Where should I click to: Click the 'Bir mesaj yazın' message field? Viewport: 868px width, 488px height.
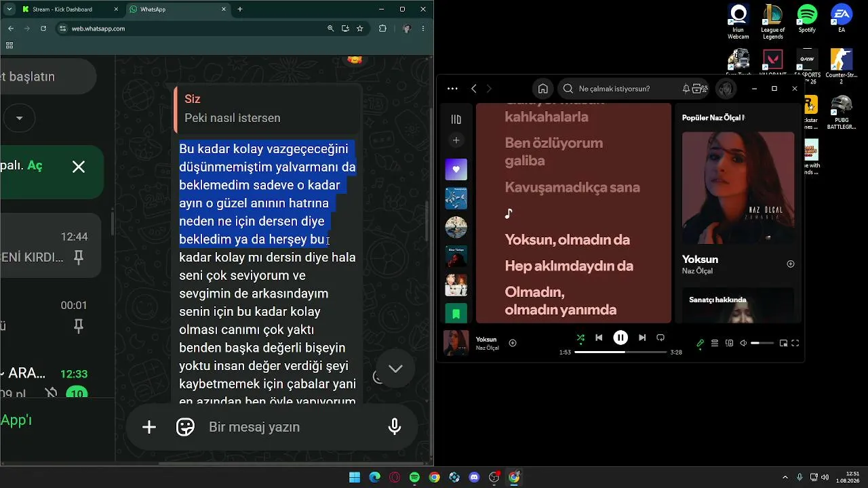[x=292, y=427]
